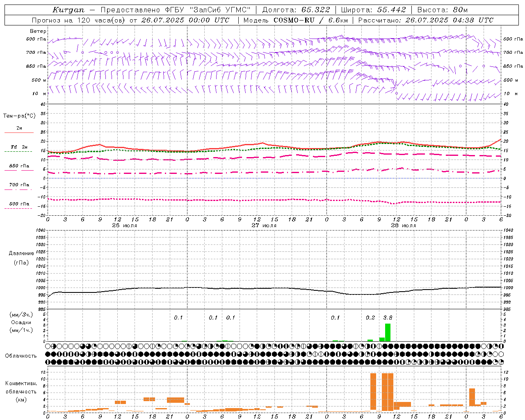525x420 pixels.
Task: Click the '0.2' precipitation value
Action: (370, 317)
